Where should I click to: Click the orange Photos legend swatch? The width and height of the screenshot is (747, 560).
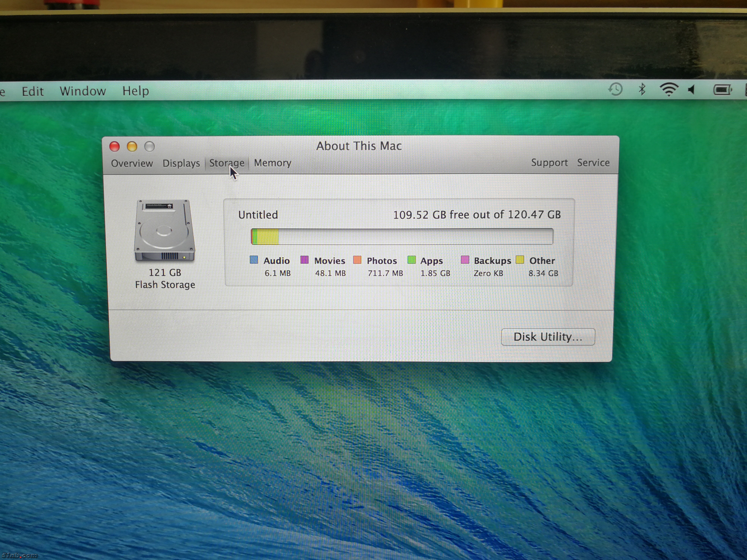pyautogui.click(x=357, y=259)
